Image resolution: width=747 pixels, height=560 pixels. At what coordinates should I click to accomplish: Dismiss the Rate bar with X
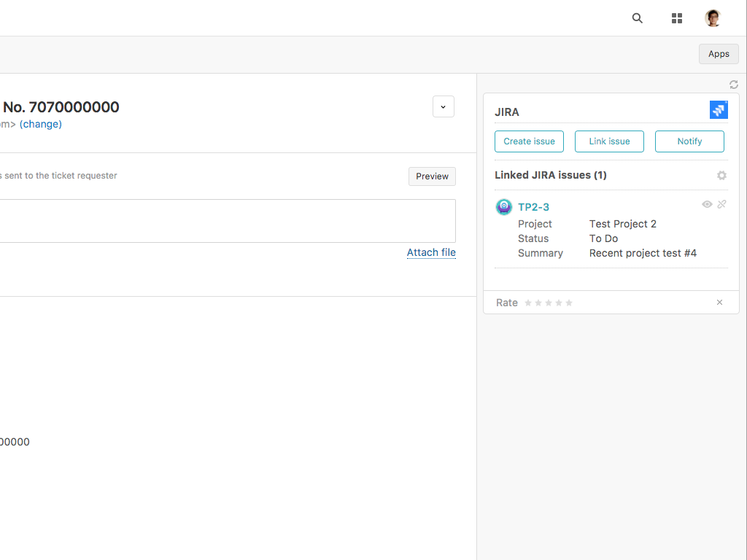click(719, 303)
